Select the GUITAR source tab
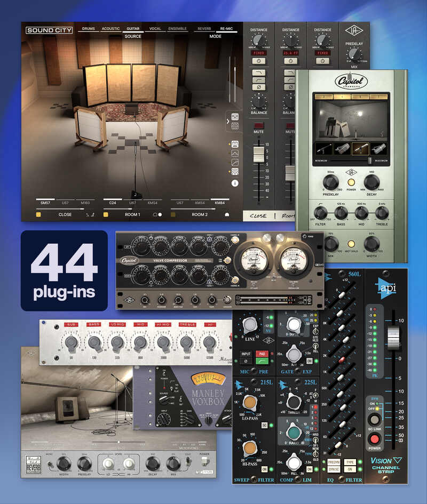The width and height of the screenshot is (427, 504). tap(133, 29)
